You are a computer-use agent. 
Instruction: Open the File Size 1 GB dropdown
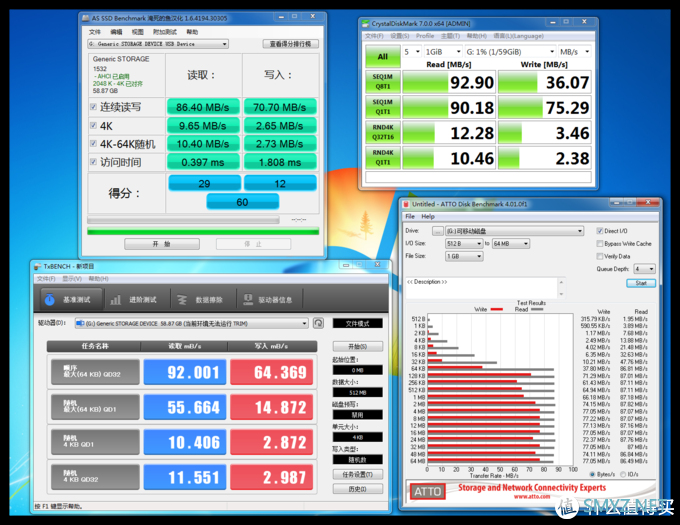coord(464,256)
